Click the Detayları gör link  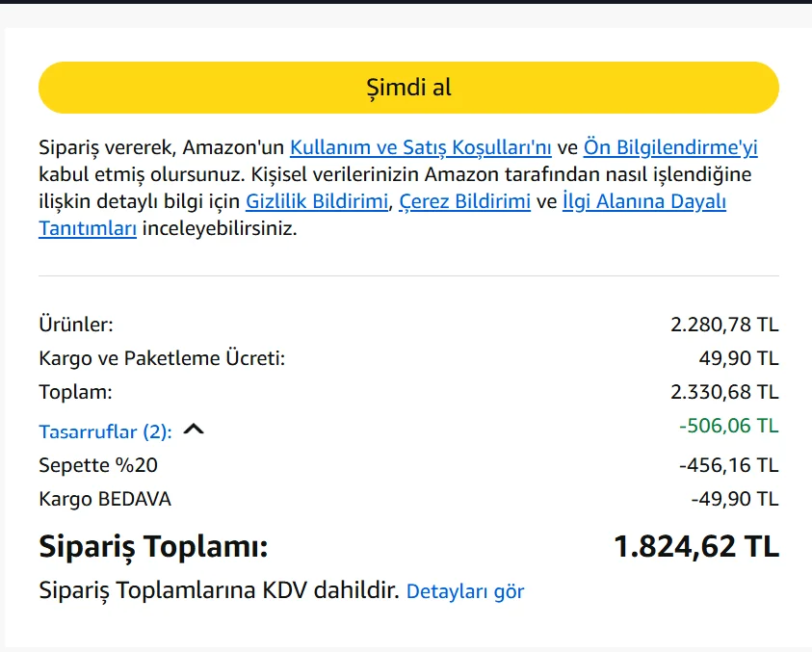pyautogui.click(x=465, y=591)
